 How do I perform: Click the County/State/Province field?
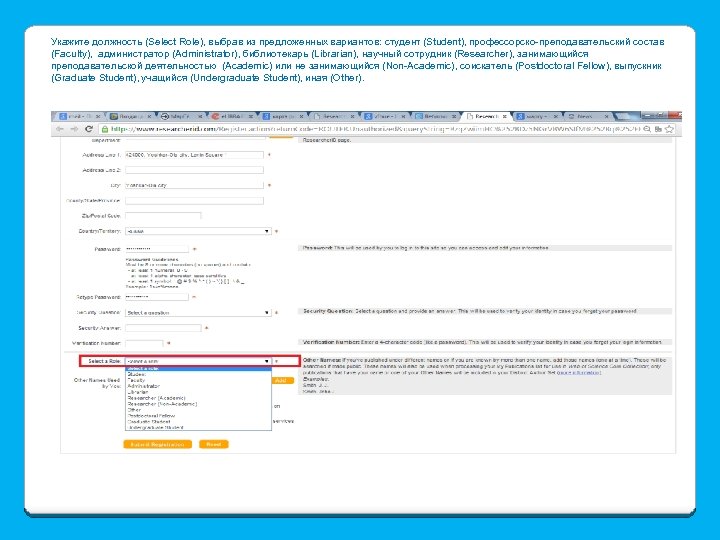coord(195,201)
